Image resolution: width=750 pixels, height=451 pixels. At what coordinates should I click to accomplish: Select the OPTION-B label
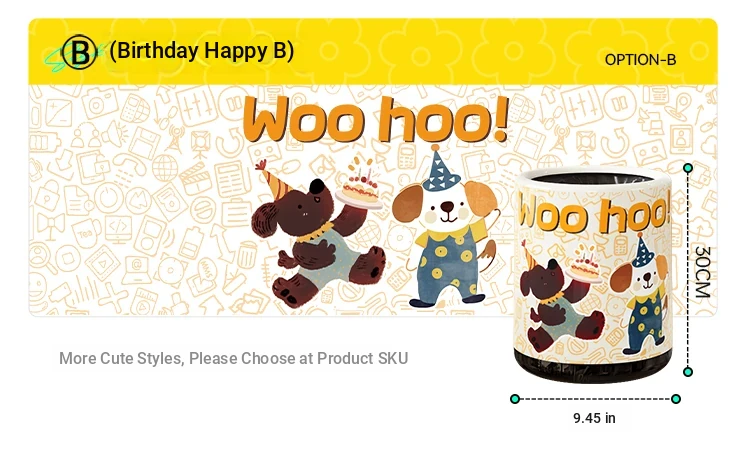(x=640, y=60)
